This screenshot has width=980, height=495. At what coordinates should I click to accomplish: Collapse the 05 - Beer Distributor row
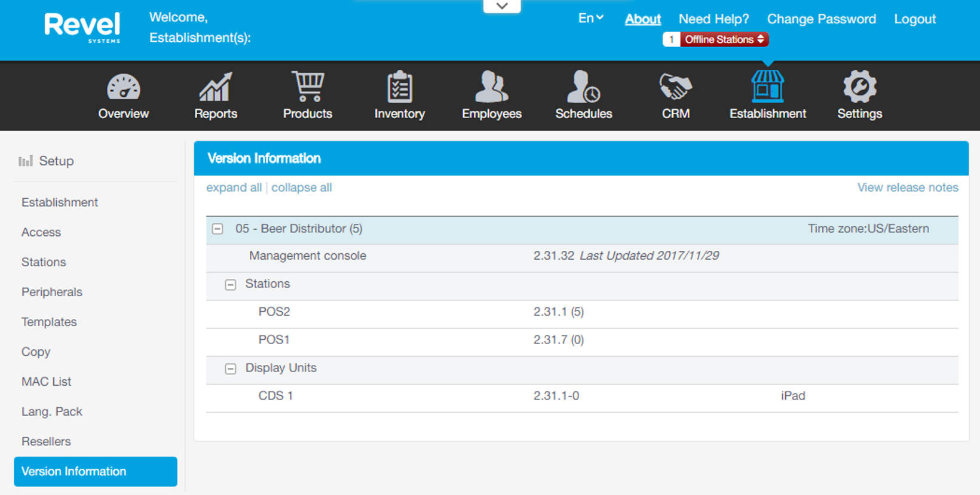218,229
